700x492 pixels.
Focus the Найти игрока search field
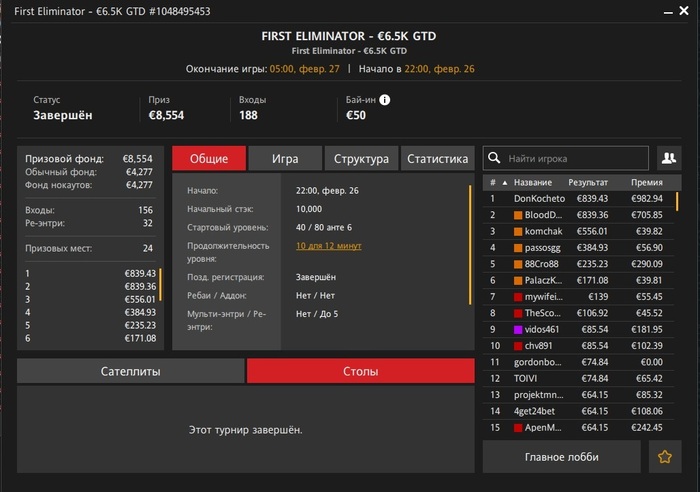tap(566, 158)
